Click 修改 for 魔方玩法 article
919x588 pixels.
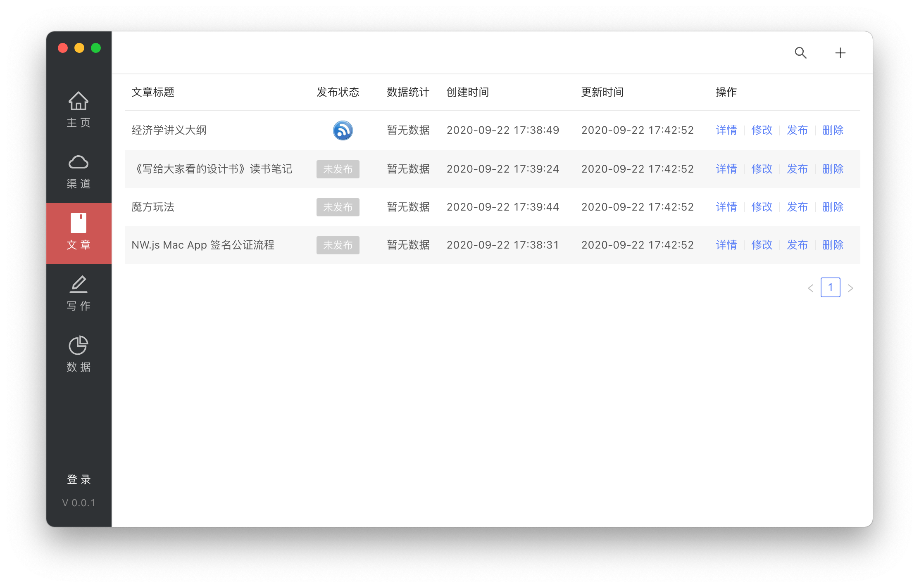click(762, 207)
